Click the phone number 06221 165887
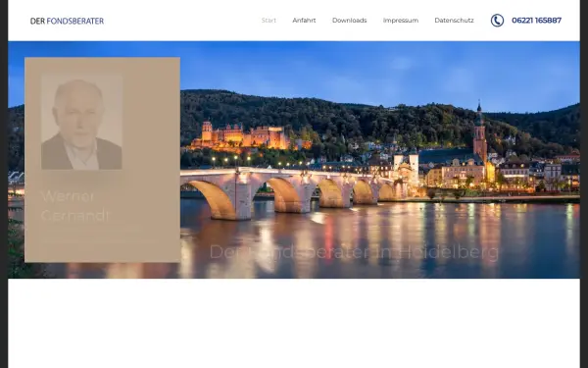Image resolution: width=588 pixels, height=368 pixels. [x=536, y=21]
